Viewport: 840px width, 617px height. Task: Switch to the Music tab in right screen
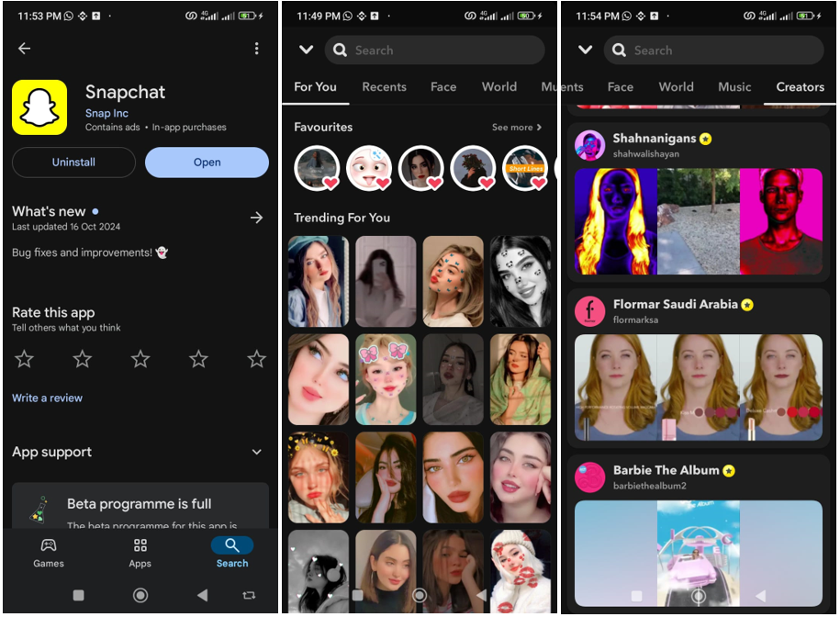click(734, 86)
